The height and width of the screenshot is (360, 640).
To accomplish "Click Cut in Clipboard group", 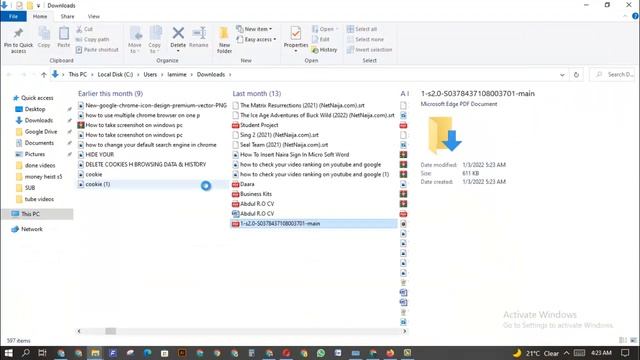I will [x=84, y=29].
